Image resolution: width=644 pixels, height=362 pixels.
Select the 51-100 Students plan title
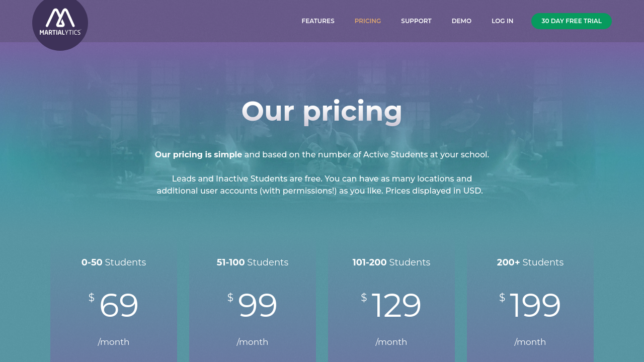[253, 262]
